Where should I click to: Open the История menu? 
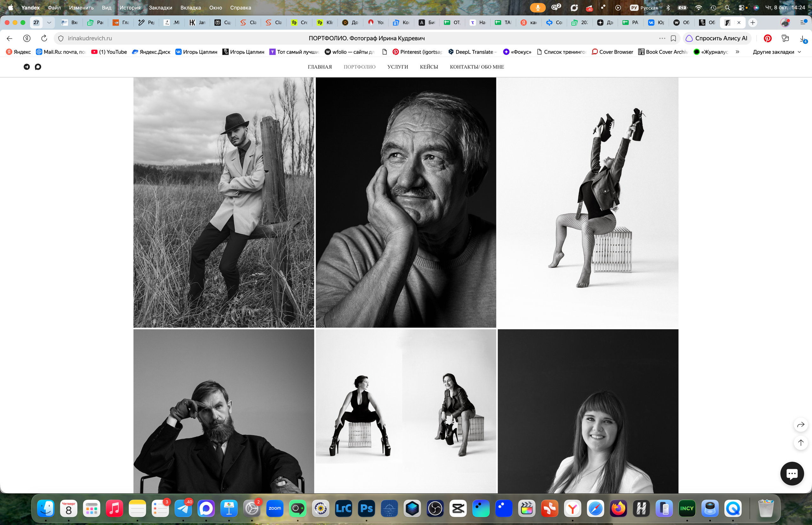pyautogui.click(x=130, y=8)
